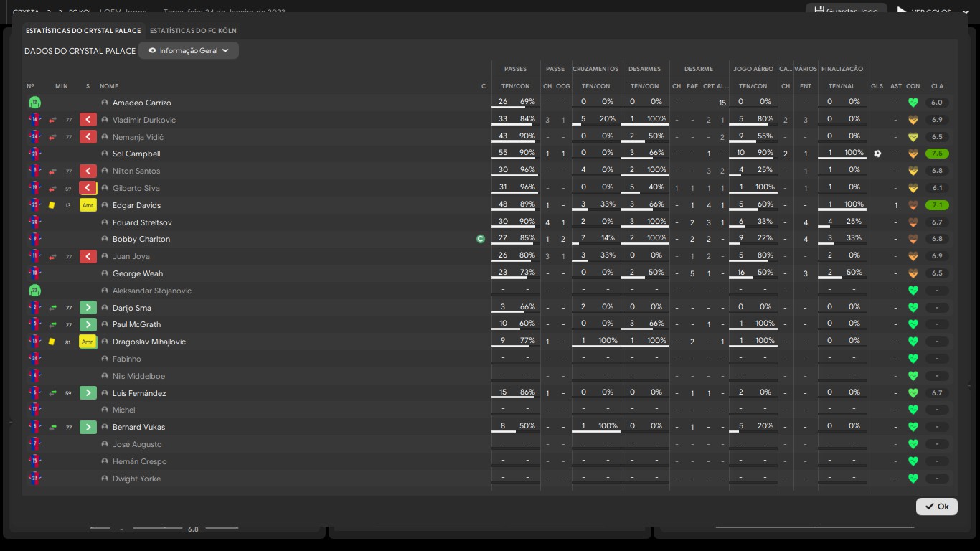The width and height of the screenshot is (980, 551).
Task: Click the eye icon in the Informação Geral selector
Action: tap(152, 51)
